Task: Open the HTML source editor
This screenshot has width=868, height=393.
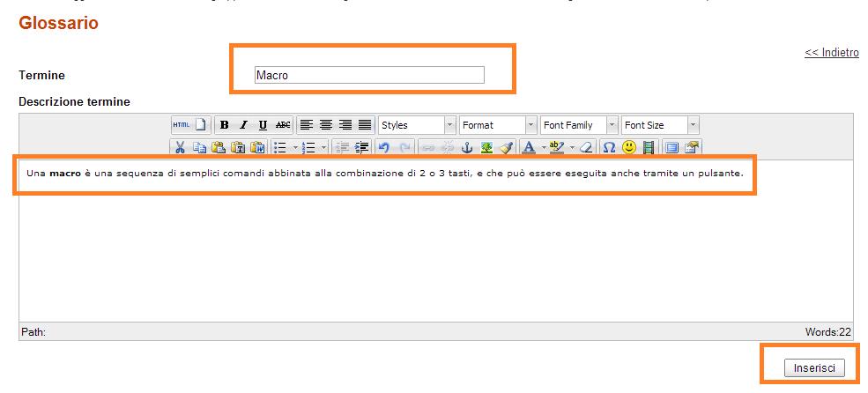Action: point(181,125)
